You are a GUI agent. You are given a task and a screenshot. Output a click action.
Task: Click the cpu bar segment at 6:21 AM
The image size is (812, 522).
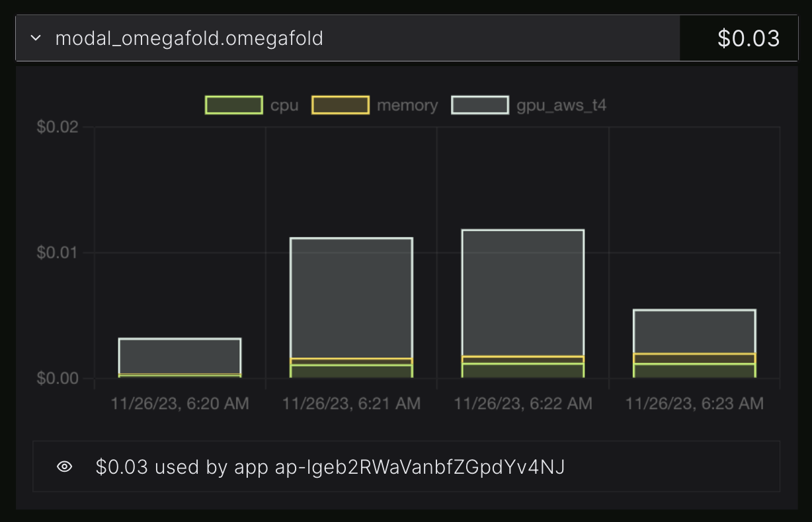click(351, 371)
